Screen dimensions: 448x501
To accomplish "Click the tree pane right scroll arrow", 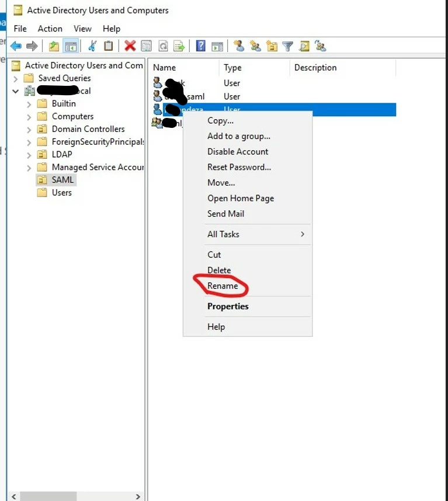I will (138, 496).
